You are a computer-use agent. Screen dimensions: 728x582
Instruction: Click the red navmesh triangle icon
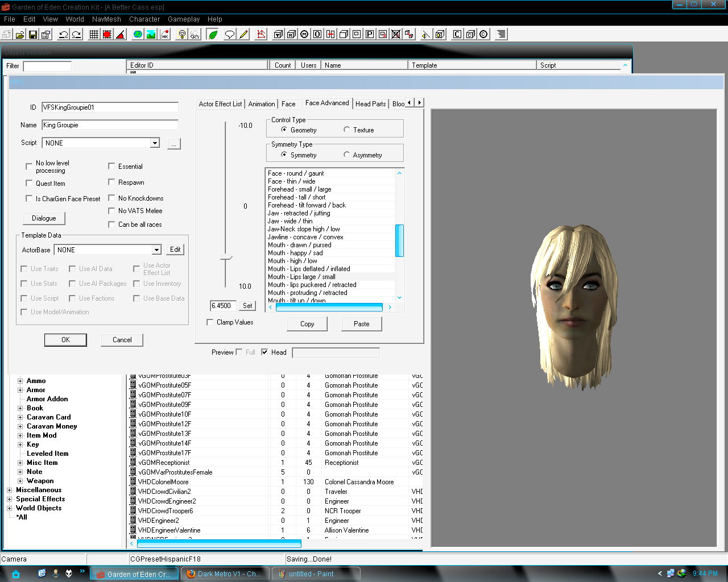(x=261, y=34)
